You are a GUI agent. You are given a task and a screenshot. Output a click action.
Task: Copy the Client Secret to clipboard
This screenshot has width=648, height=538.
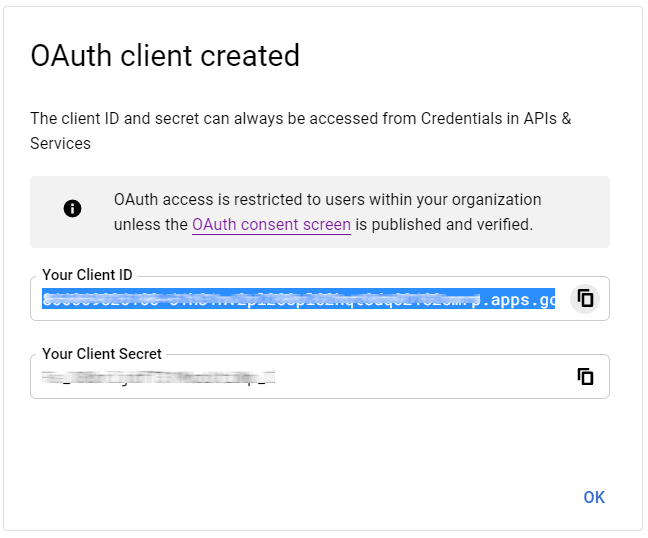585,376
